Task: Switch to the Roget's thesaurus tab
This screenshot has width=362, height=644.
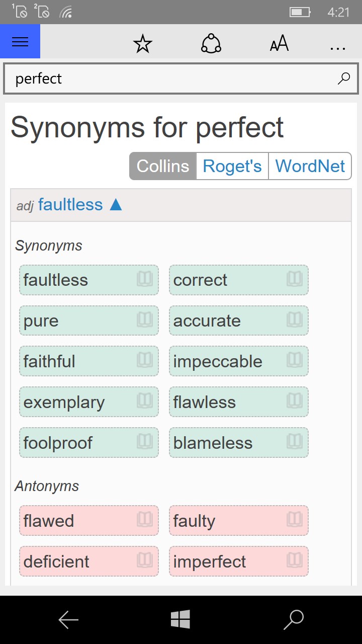Action: (232, 166)
